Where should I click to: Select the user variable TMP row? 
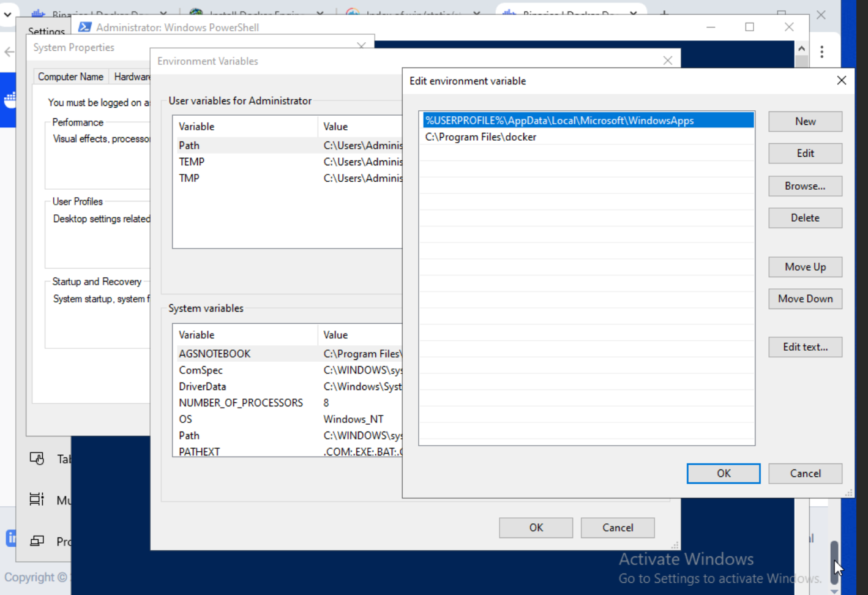pos(288,178)
